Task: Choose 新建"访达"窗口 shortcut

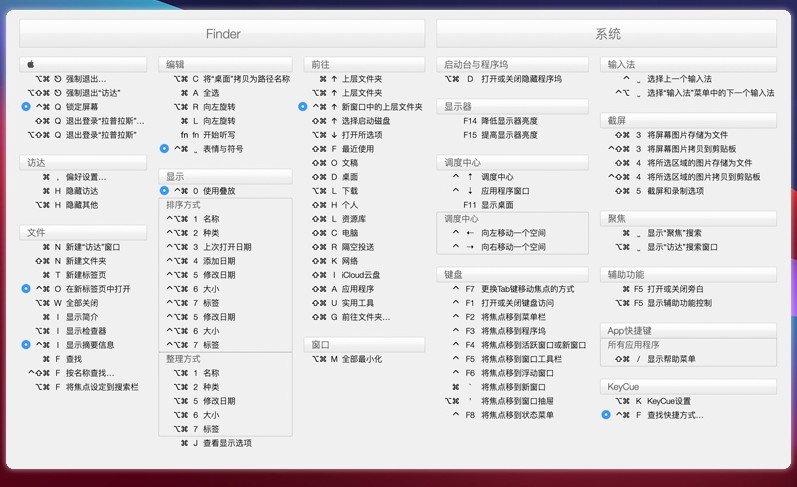Action: (81, 247)
